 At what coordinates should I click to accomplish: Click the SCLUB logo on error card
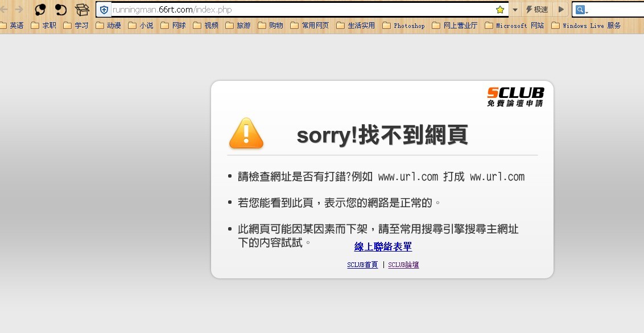[515, 97]
